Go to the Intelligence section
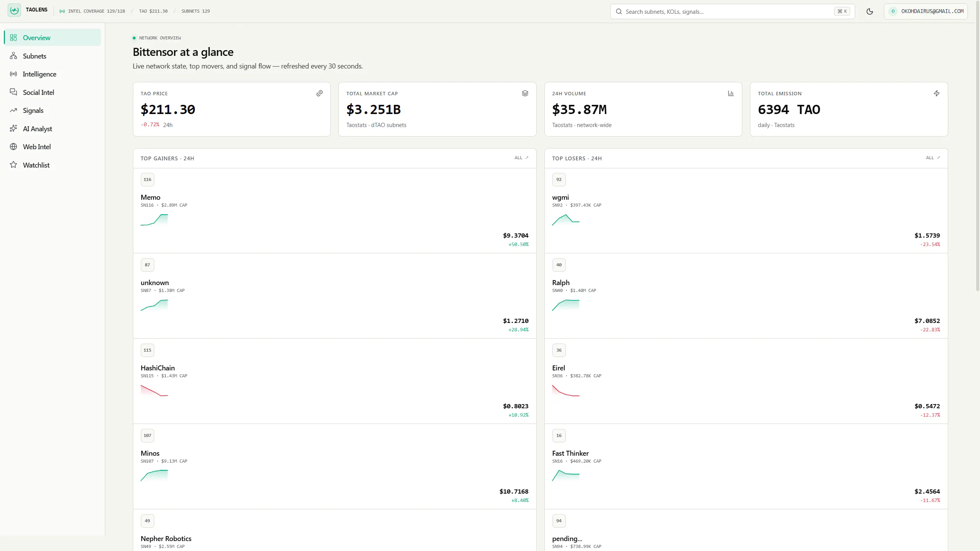The width and height of the screenshot is (980, 551). click(52, 74)
